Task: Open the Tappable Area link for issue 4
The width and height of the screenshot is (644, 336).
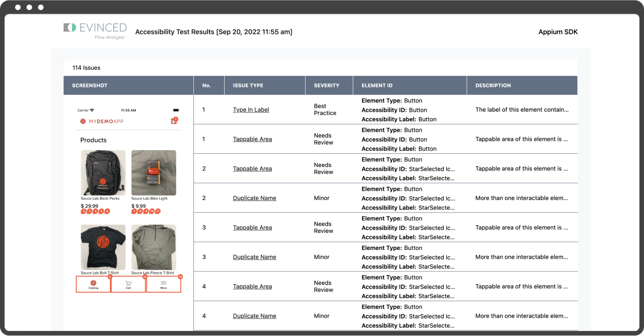Action: pyautogui.click(x=253, y=287)
